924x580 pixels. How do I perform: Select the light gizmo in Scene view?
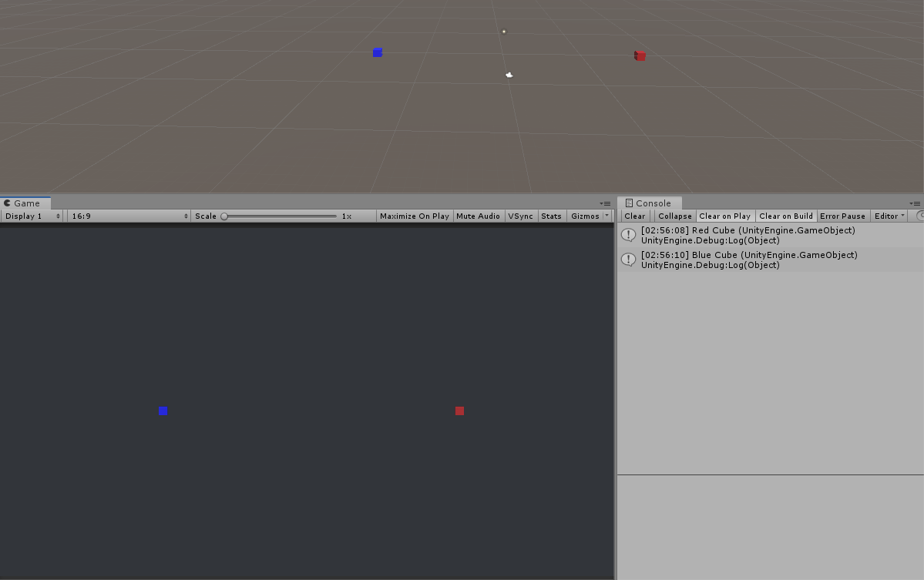coord(504,32)
